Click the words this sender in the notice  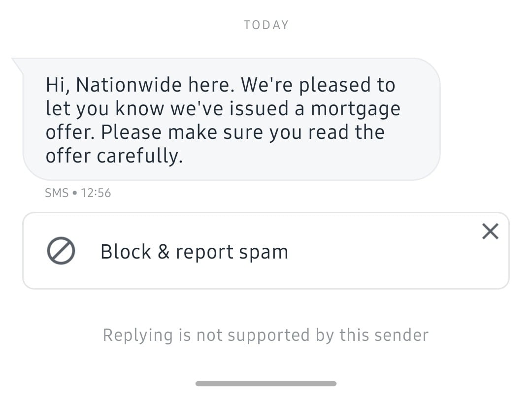(384, 335)
